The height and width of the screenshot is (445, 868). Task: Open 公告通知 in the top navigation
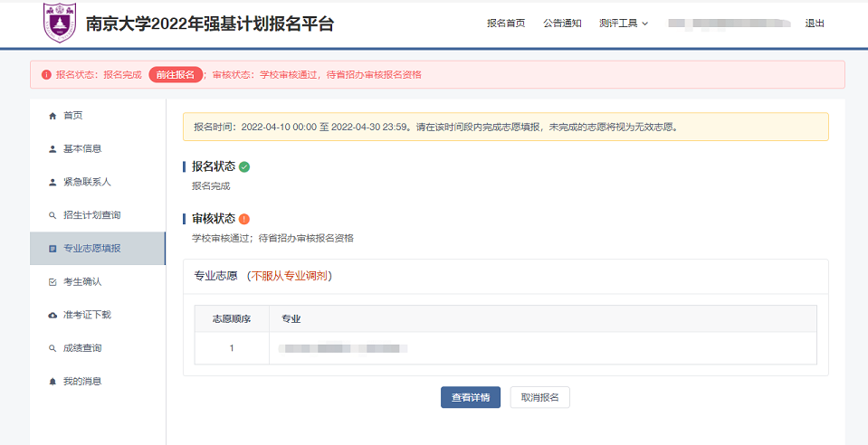(x=562, y=24)
